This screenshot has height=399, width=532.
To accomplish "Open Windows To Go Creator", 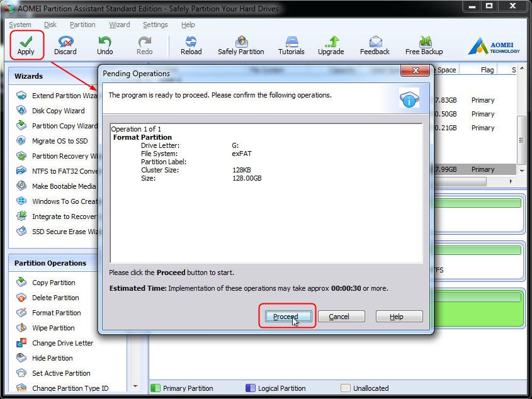I will pyautogui.click(x=57, y=201).
